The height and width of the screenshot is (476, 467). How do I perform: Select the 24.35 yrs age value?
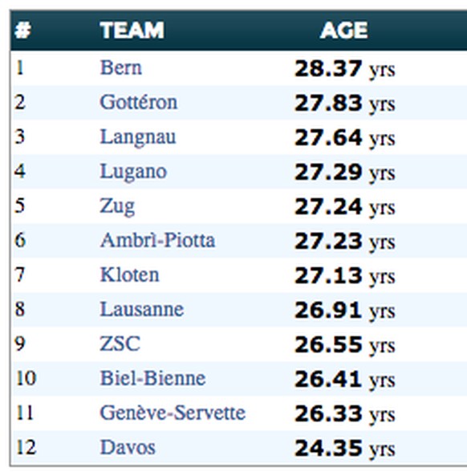pos(345,449)
